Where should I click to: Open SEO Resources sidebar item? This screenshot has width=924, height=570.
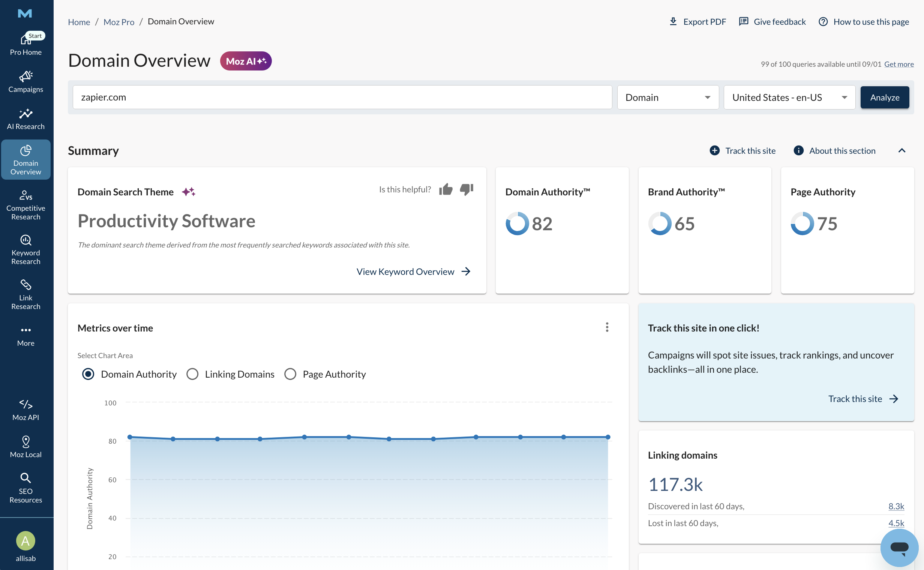25,488
